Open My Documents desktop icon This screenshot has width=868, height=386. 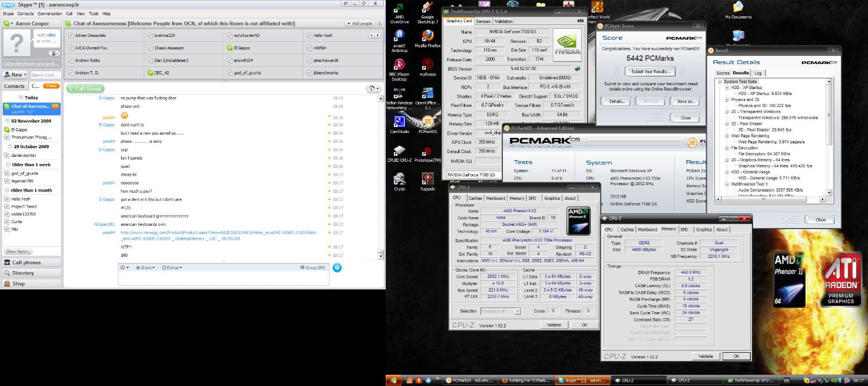738,10
